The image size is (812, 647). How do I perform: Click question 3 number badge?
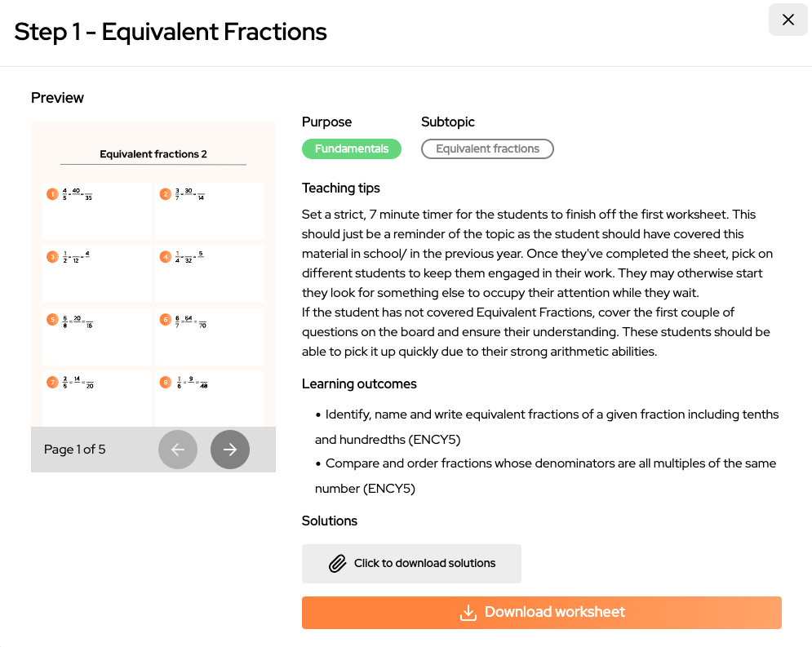(x=52, y=257)
